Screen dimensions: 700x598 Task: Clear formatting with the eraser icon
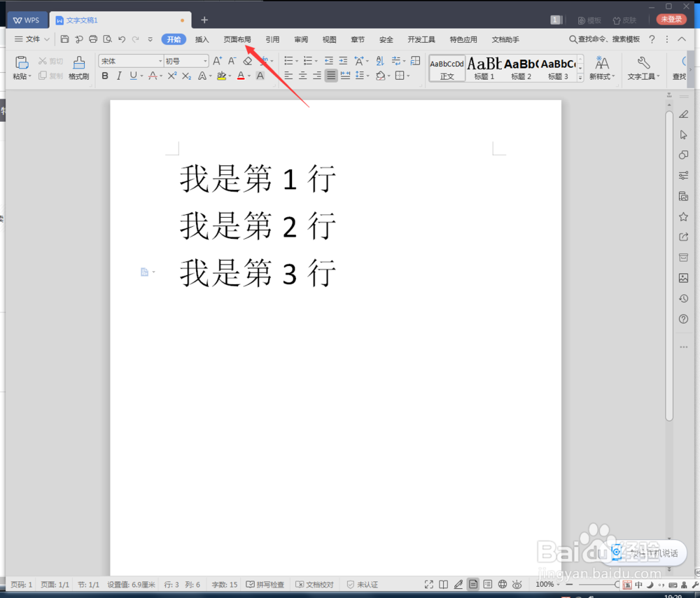click(x=247, y=61)
